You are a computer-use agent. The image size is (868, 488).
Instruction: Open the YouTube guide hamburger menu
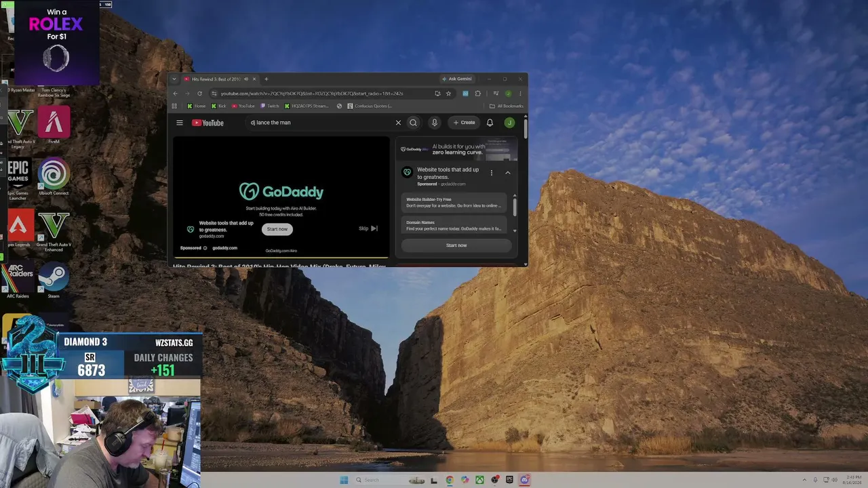click(x=179, y=123)
